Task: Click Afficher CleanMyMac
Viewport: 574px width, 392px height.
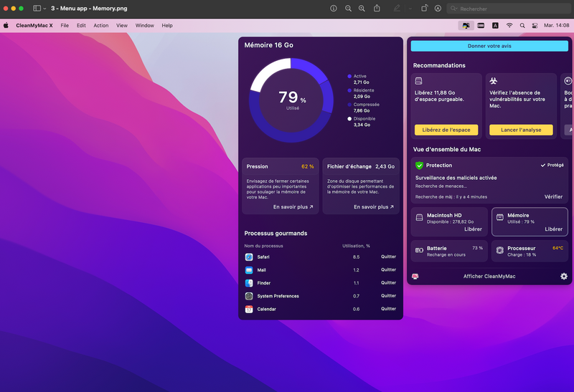Action: pyautogui.click(x=489, y=277)
